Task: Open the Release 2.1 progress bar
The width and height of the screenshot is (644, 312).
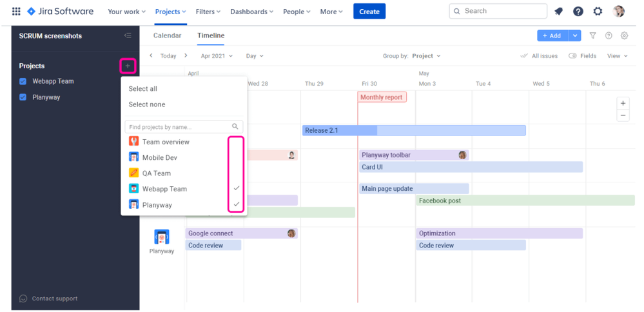Action: [x=414, y=131]
